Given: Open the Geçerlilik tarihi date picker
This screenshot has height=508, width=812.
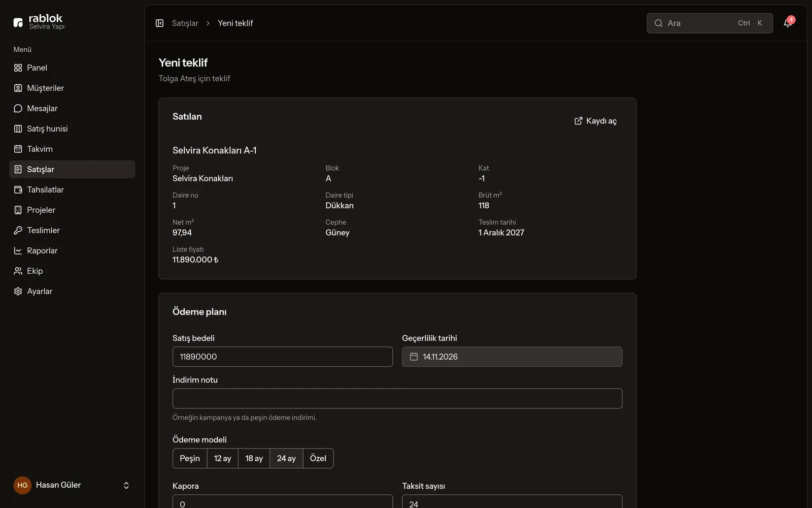Looking at the screenshot, I should pos(512,357).
